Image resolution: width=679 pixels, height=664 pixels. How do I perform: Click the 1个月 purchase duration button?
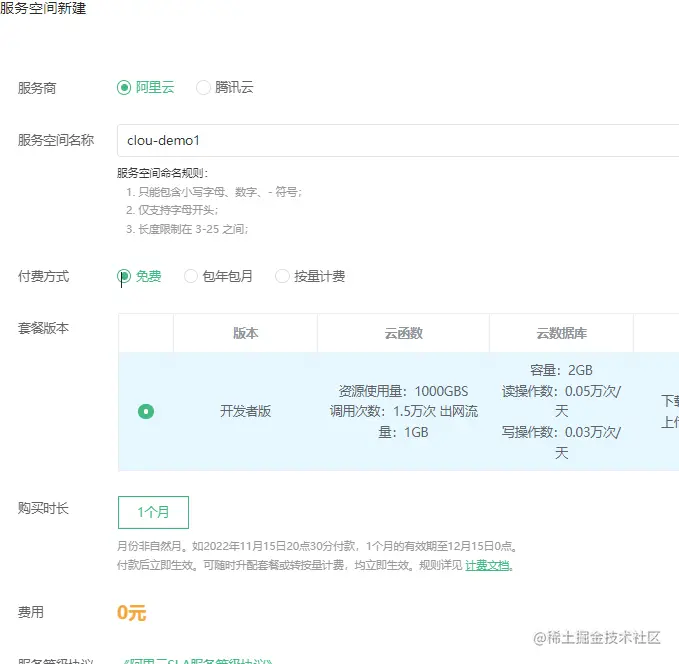click(153, 512)
